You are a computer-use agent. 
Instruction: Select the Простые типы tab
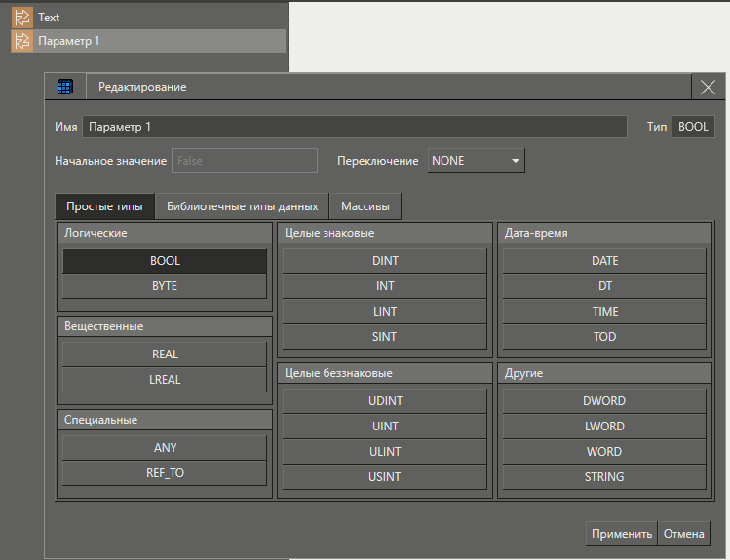point(104,206)
